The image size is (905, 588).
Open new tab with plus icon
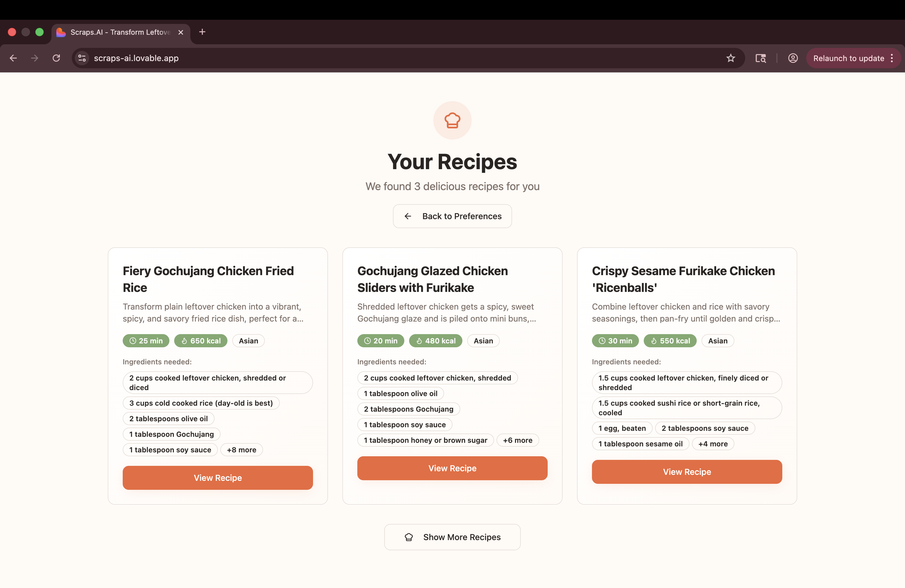point(202,32)
